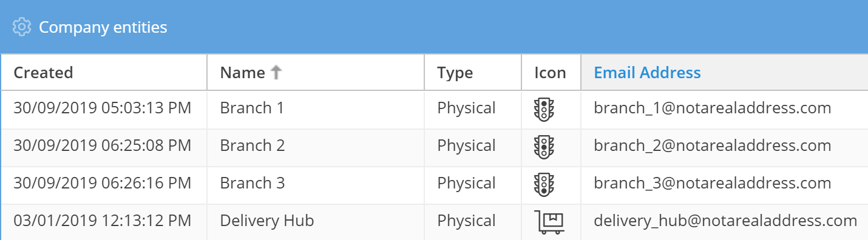The height and width of the screenshot is (240, 868).
Task: Click the 30/09/2019 06:26:16 PM created date
Action: coord(103,183)
